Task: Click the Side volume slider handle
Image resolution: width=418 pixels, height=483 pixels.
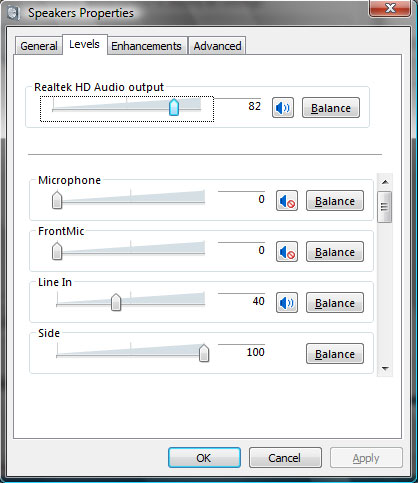Action: (204, 353)
